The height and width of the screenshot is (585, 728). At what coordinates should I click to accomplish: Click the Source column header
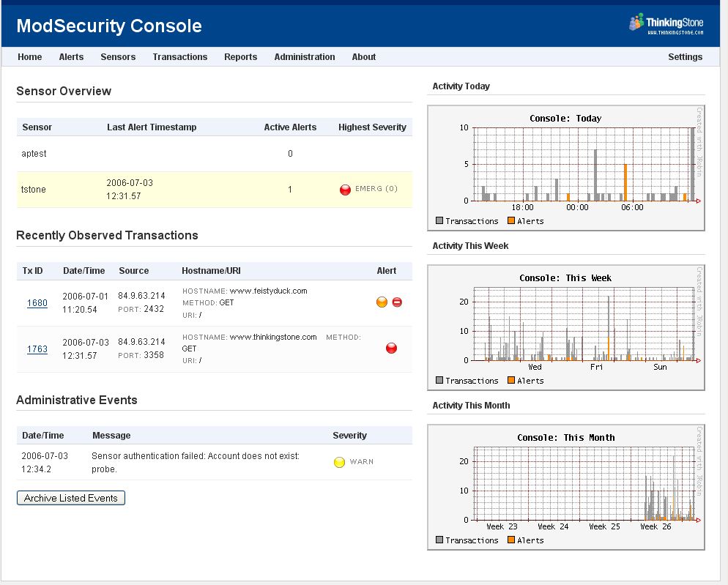[x=134, y=271]
